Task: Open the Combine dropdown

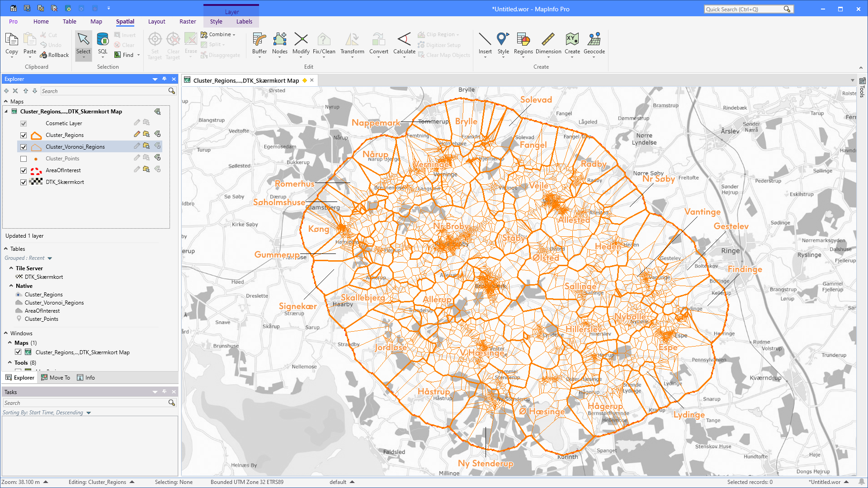Action: click(233, 34)
